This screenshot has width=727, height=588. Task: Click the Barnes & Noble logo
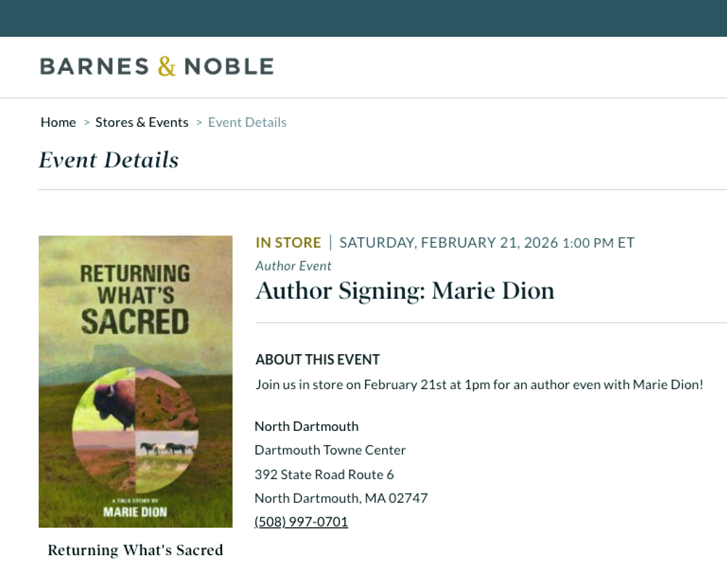(157, 66)
